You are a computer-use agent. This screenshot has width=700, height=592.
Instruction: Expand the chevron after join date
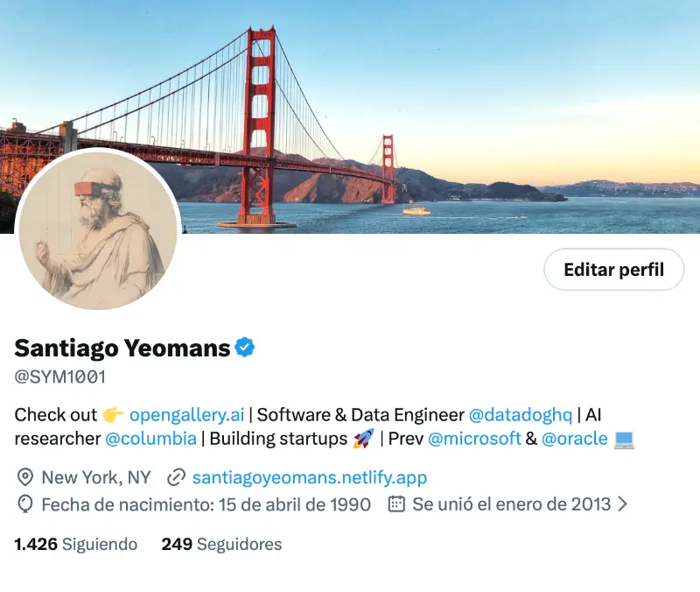623,504
